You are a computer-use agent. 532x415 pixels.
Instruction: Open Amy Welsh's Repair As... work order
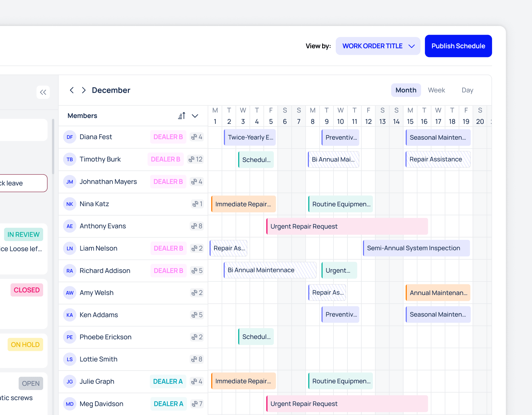(327, 292)
